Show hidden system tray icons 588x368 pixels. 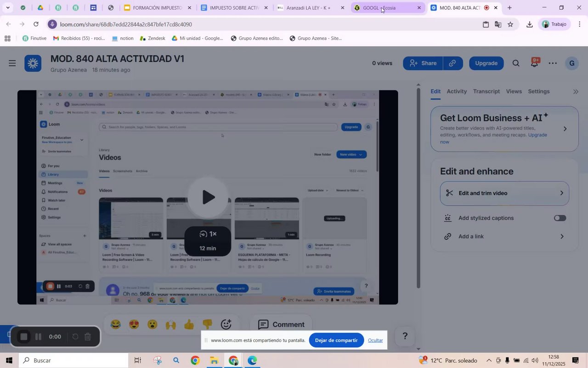[x=488, y=361]
